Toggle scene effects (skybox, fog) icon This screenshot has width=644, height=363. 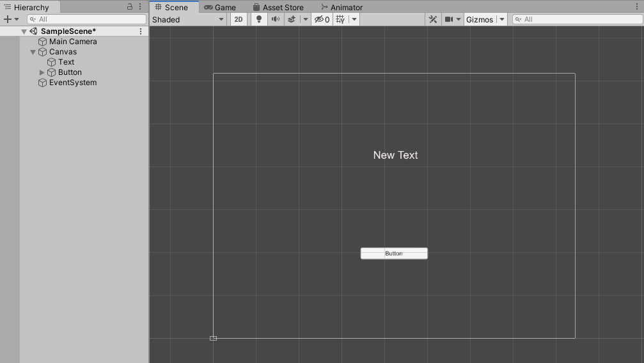coord(292,19)
